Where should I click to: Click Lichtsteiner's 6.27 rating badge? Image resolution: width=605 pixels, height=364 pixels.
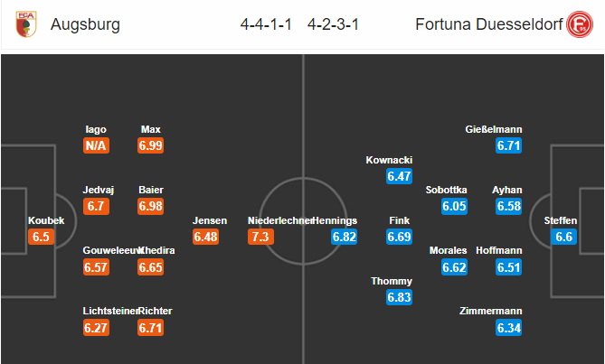coord(96,328)
